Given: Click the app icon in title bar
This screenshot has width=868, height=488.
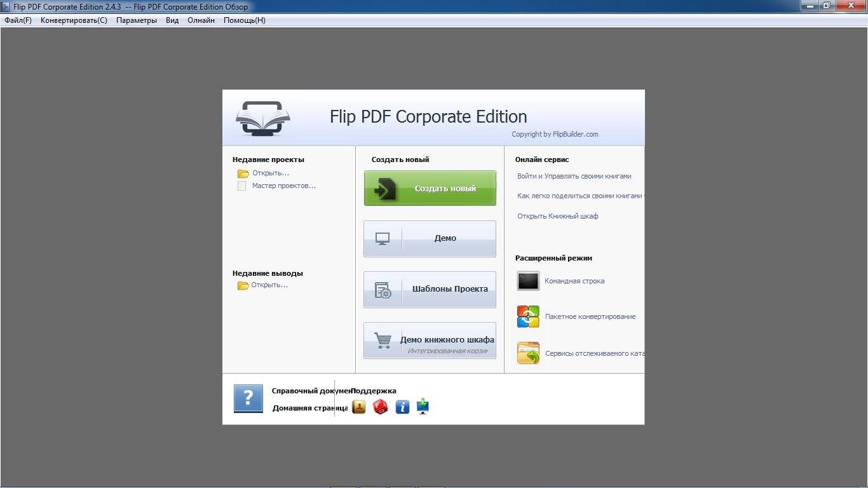Looking at the screenshot, I should [6, 6].
